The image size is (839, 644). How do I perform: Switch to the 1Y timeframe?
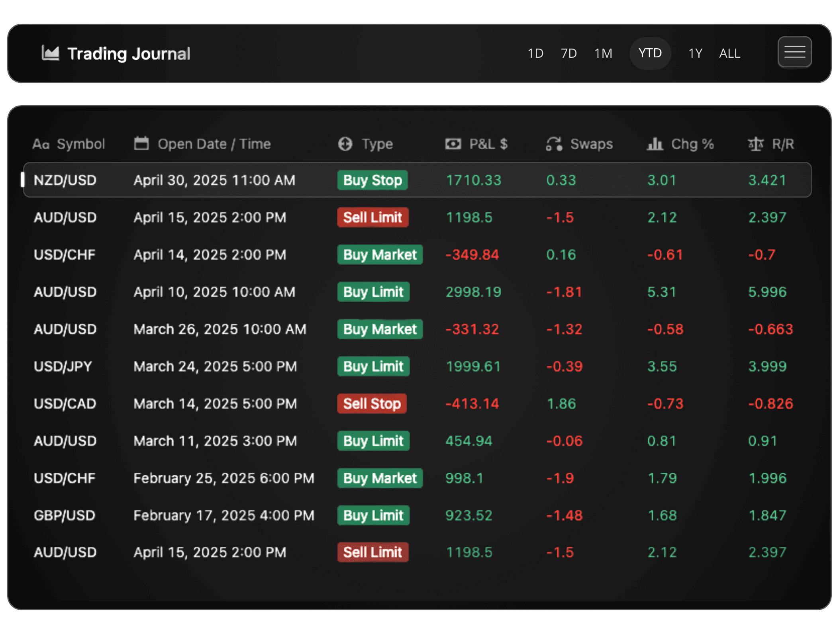click(x=695, y=53)
